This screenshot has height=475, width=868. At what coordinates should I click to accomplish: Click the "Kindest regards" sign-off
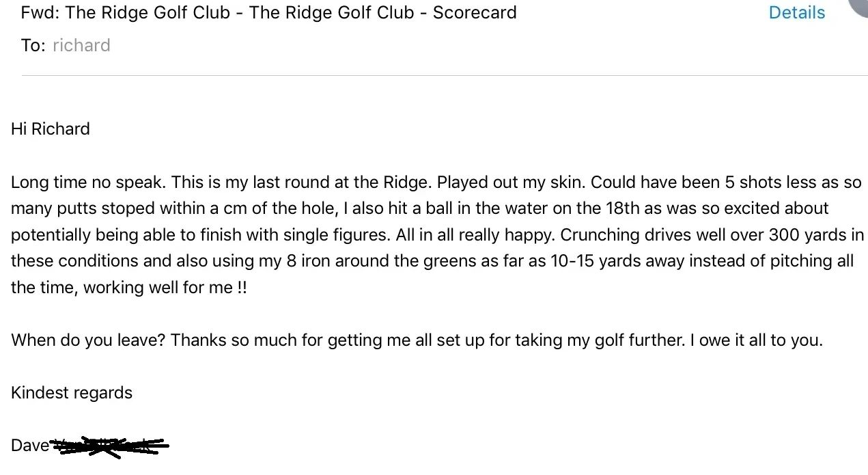72,393
